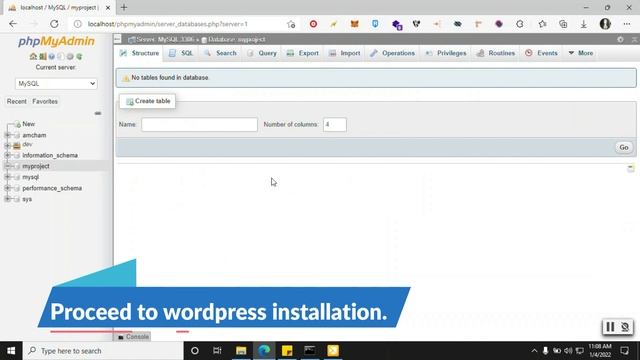Open the Export tab
640x360 pixels.
pos(302,53)
